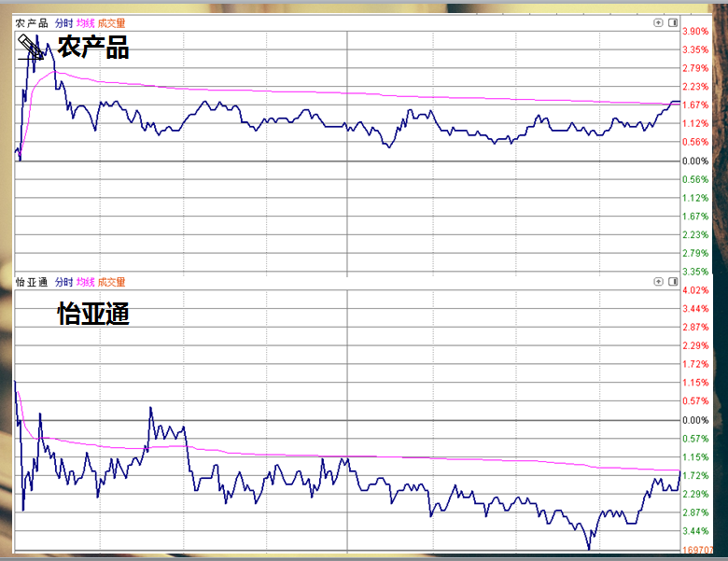Click the 怡亚通 stock name in lower header
728x561 pixels.
(32, 282)
